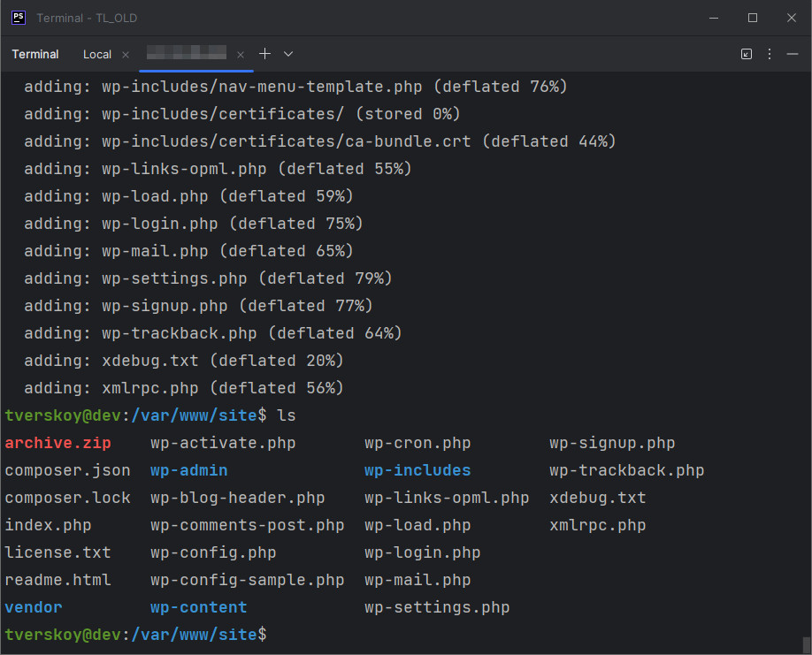Image resolution: width=812 pixels, height=655 pixels.
Task: Click the restore terminal view mode icon
Action: 747,54
